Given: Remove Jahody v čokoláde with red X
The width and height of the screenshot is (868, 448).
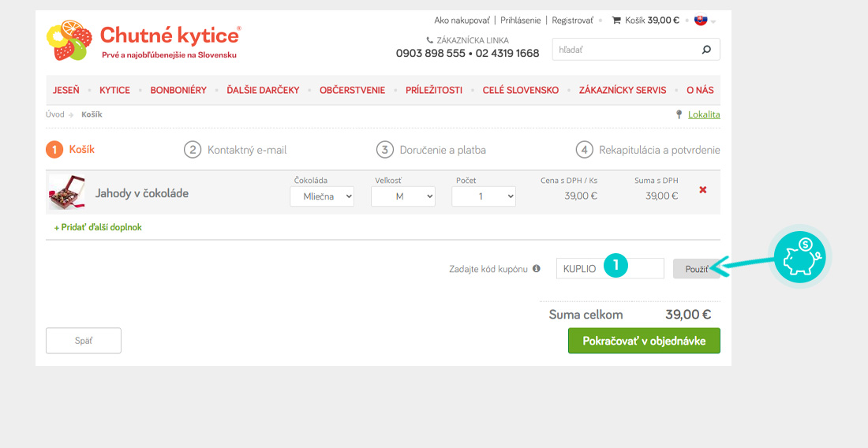Looking at the screenshot, I should 703,190.
